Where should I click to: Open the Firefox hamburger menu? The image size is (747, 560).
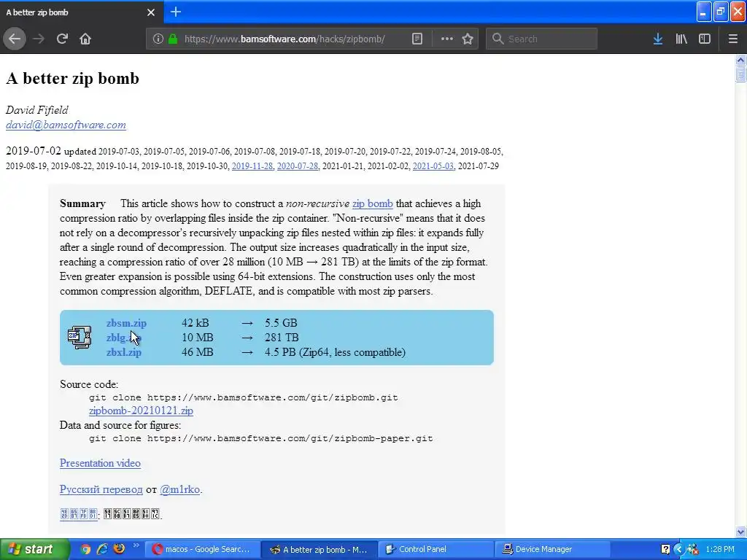click(733, 39)
